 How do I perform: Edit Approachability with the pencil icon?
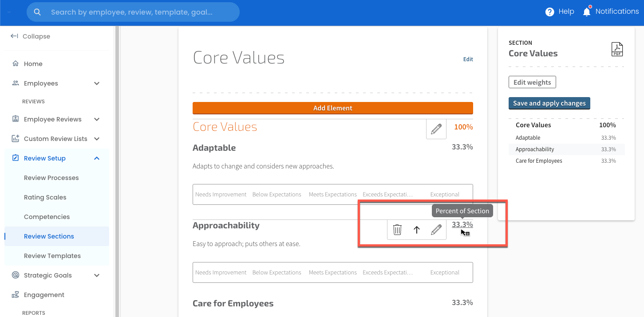coord(436,230)
